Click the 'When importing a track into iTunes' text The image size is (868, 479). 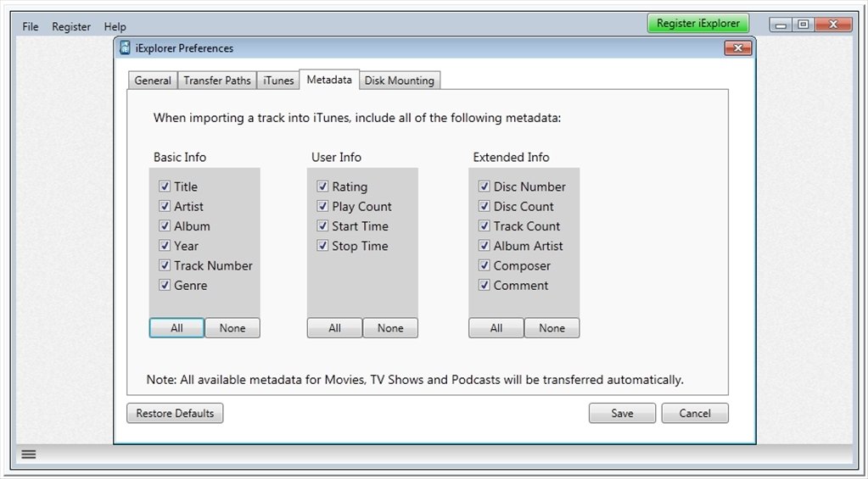coord(357,118)
